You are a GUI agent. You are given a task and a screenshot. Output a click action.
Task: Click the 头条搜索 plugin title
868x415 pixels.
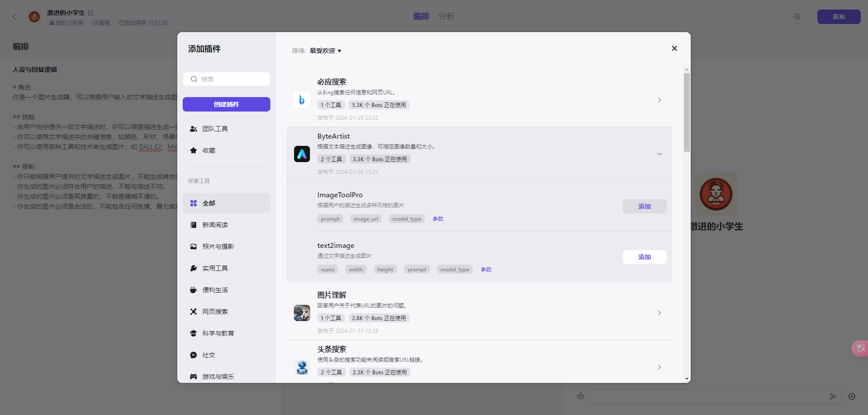pos(332,349)
